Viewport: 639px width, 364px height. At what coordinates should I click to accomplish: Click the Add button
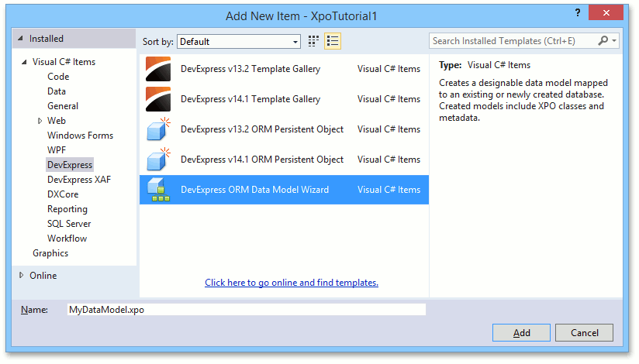click(521, 333)
